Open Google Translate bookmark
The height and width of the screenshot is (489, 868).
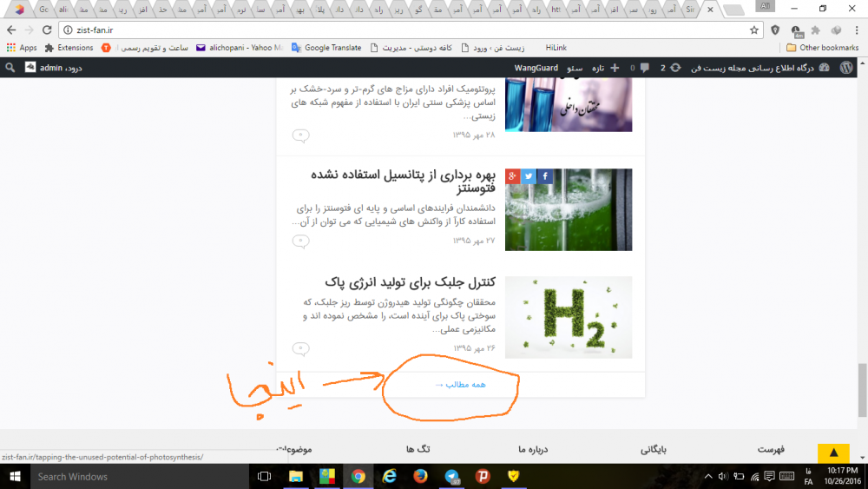tap(326, 48)
